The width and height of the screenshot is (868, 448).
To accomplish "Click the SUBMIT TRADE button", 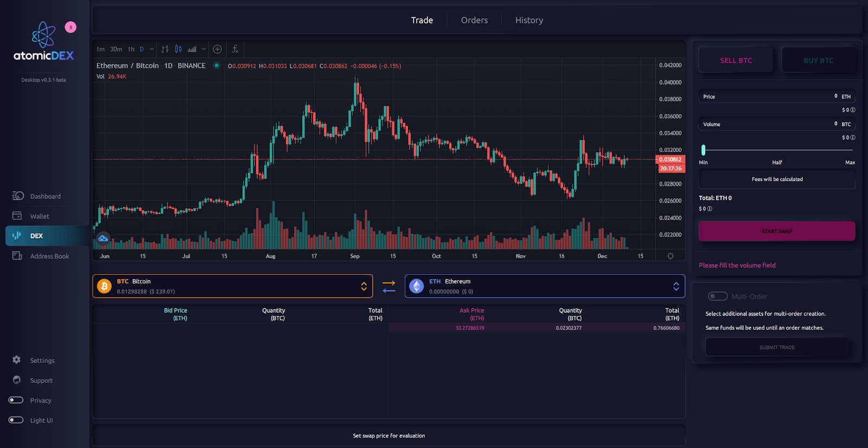I will (x=777, y=348).
